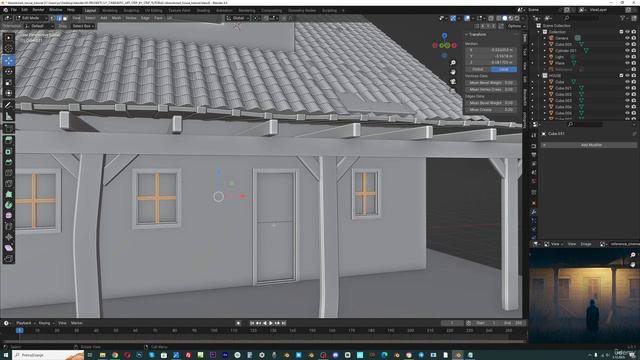This screenshot has height=360, width=640.
Task: Open the timeline Playback menu
Action: [x=24, y=323]
